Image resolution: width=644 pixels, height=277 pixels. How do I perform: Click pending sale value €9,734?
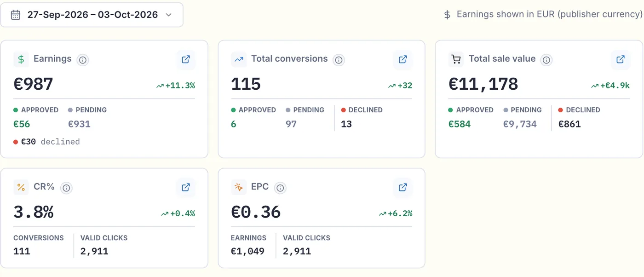[x=520, y=124]
